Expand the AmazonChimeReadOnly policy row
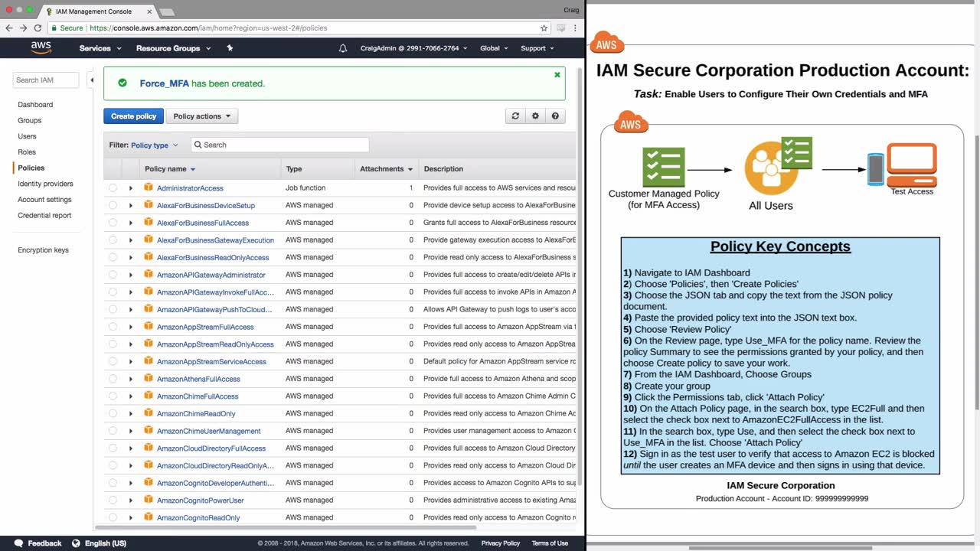Screen dimensions: 980x551 pos(131,413)
